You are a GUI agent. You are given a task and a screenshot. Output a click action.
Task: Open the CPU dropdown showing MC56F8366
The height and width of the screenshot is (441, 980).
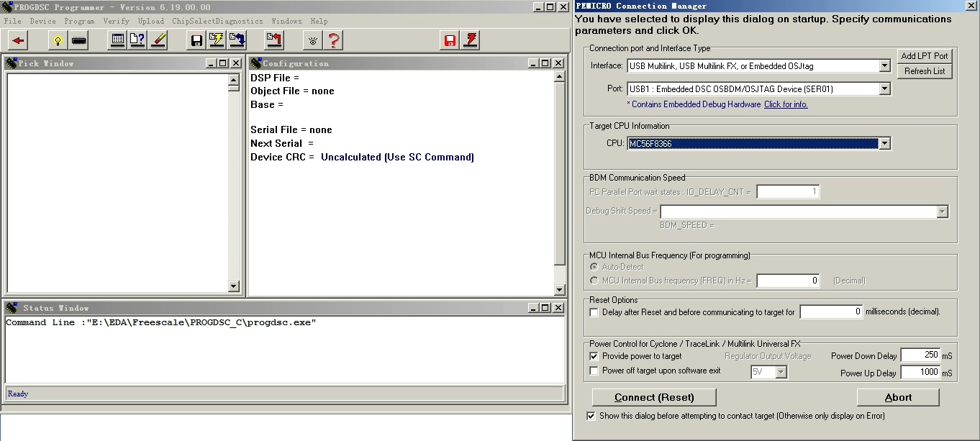point(885,143)
